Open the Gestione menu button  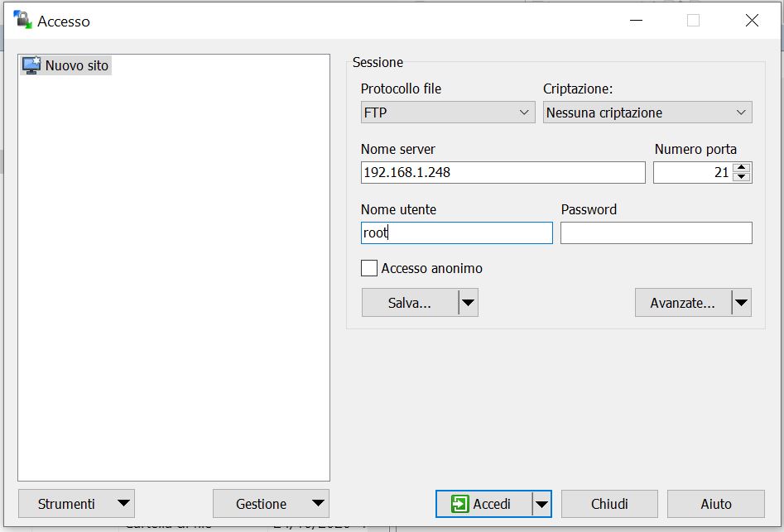pyautogui.click(x=271, y=504)
